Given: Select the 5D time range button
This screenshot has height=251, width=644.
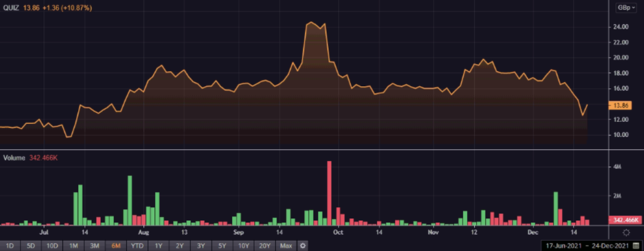Looking at the screenshot, I should (x=31, y=246).
